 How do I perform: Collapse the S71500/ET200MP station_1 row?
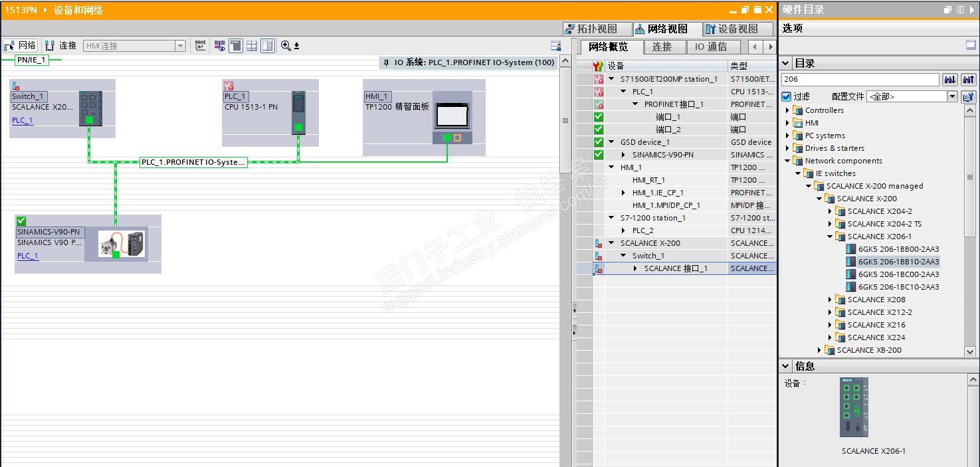(611, 79)
